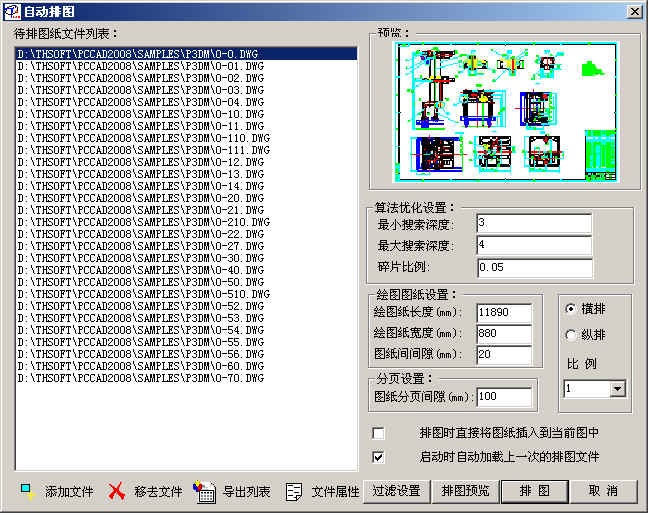Click the 取消 cancel button
The height and width of the screenshot is (513, 648).
pos(602,491)
